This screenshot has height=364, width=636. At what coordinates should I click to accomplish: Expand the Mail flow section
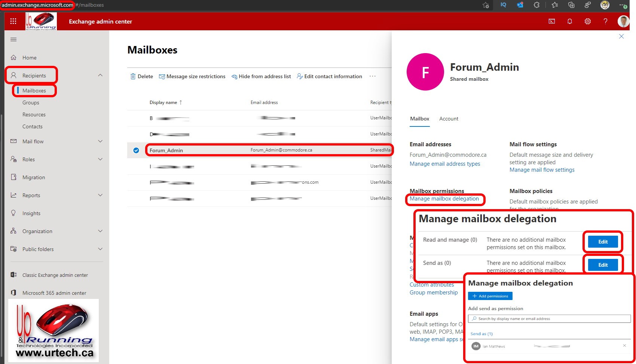click(100, 141)
